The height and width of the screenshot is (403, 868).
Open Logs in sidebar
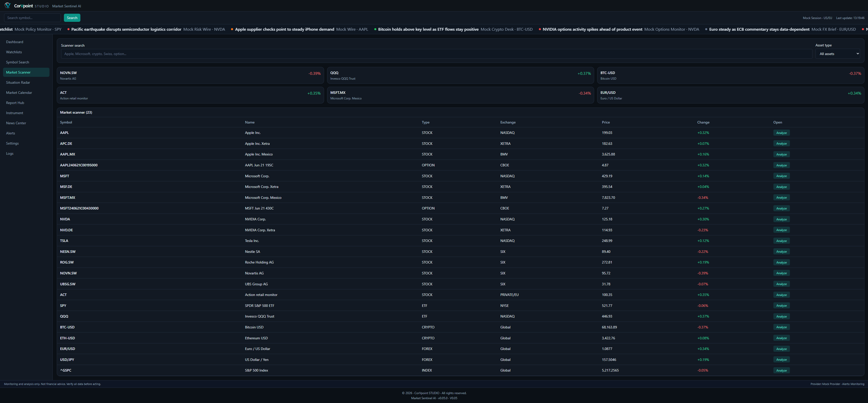point(26,153)
